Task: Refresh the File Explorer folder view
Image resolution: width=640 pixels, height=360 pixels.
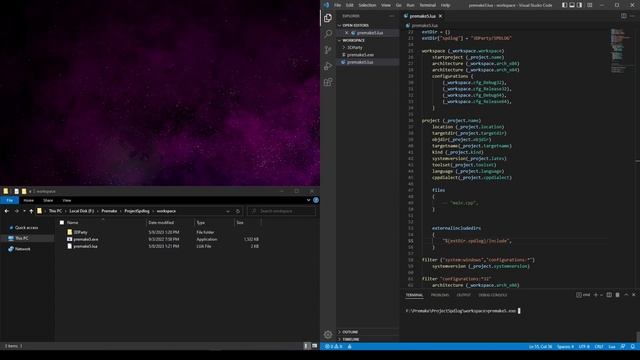Action: (238, 211)
